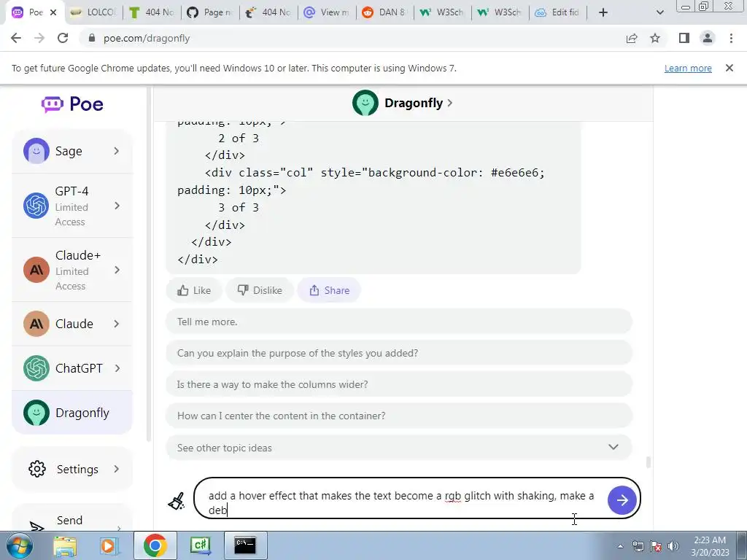Select suggestion to center the content

tap(399, 416)
